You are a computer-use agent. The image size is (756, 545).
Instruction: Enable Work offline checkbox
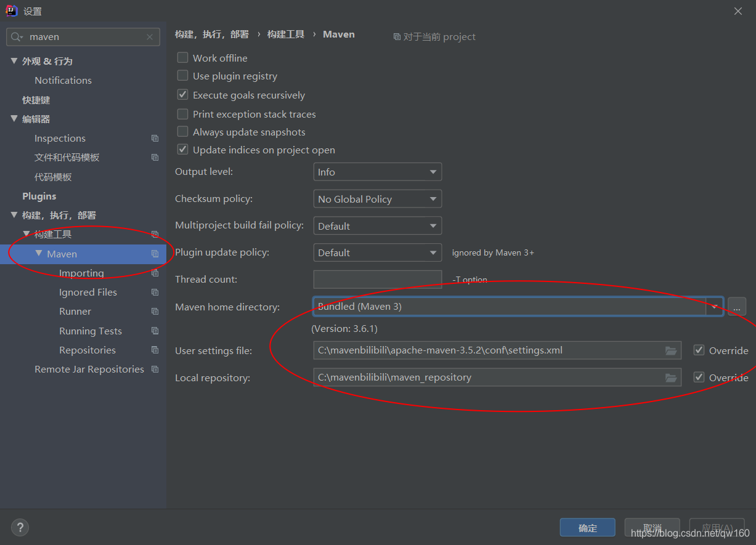[x=182, y=57]
